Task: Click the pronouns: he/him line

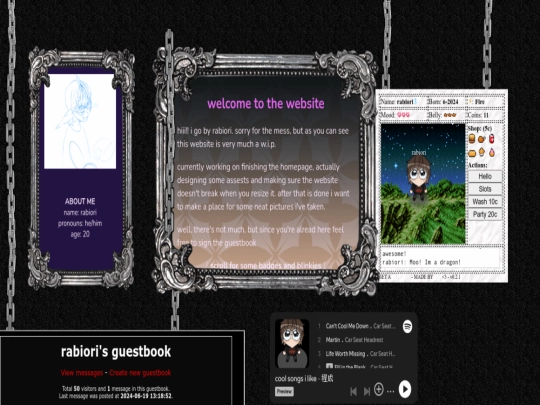Action: point(80,223)
